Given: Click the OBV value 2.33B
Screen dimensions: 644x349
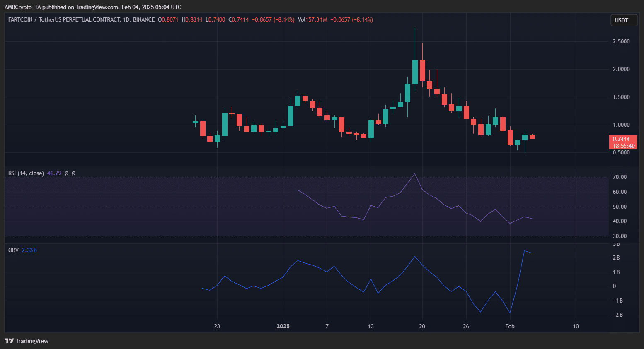Looking at the screenshot, I should [29, 250].
